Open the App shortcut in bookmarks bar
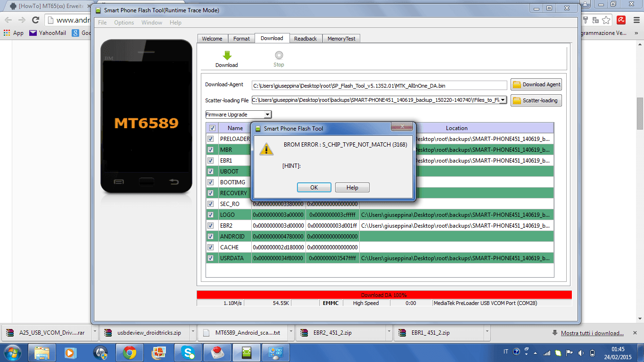The image size is (644, 362). [13, 33]
